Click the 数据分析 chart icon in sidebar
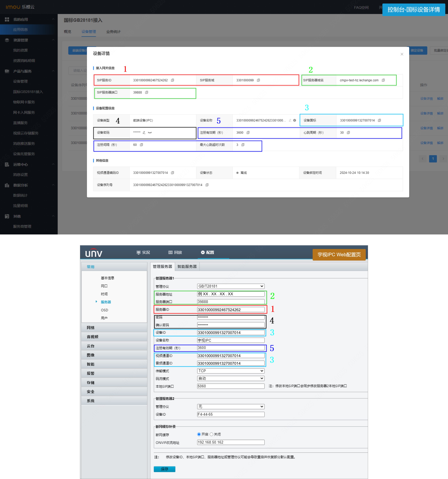Screen dimensions: 448x479 [7, 185]
